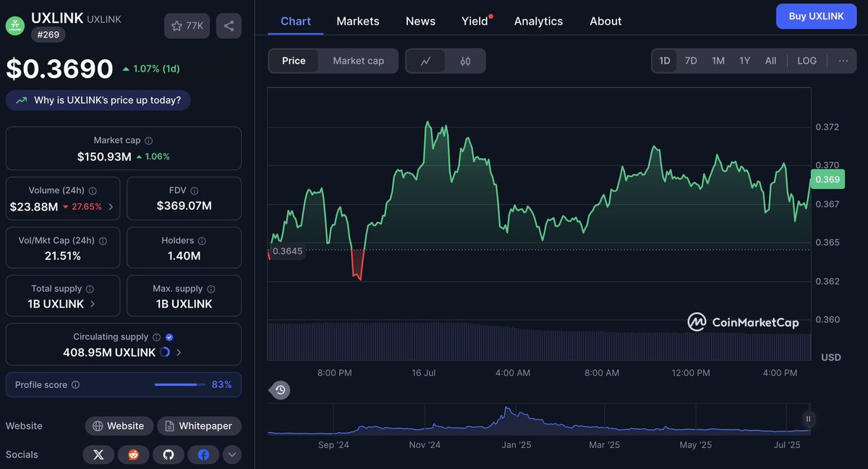Select the Price chart mode
The height and width of the screenshot is (469, 868).
pos(294,61)
